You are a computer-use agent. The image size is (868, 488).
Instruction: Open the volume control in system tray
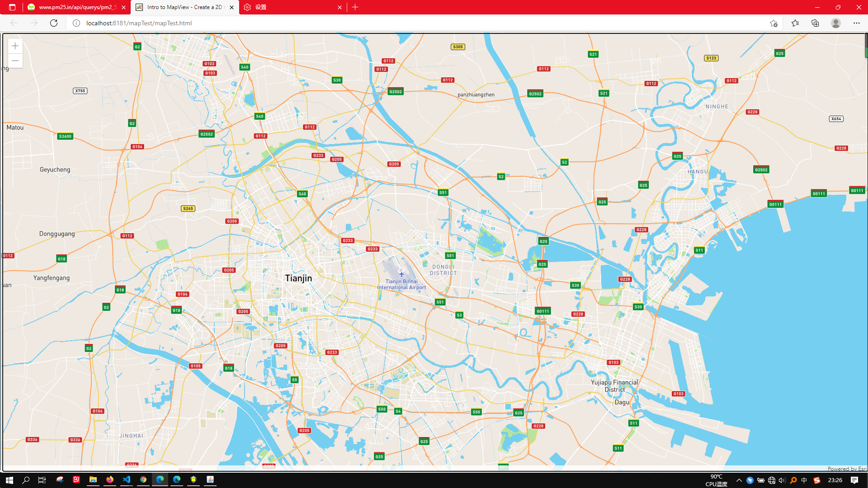coord(782,480)
